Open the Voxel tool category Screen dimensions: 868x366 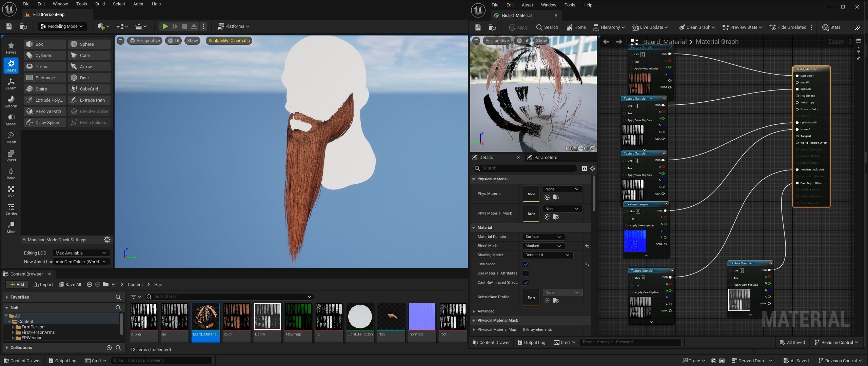(x=11, y=155)
